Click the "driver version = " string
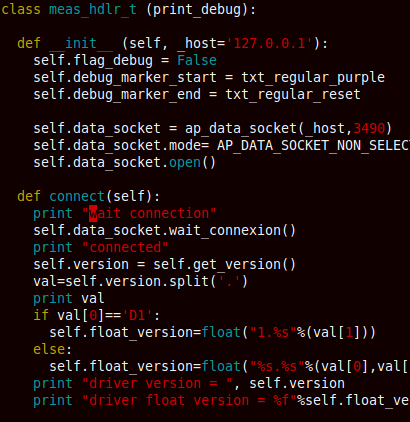Screen dimensions: 410x422 (x=157, y=383)
